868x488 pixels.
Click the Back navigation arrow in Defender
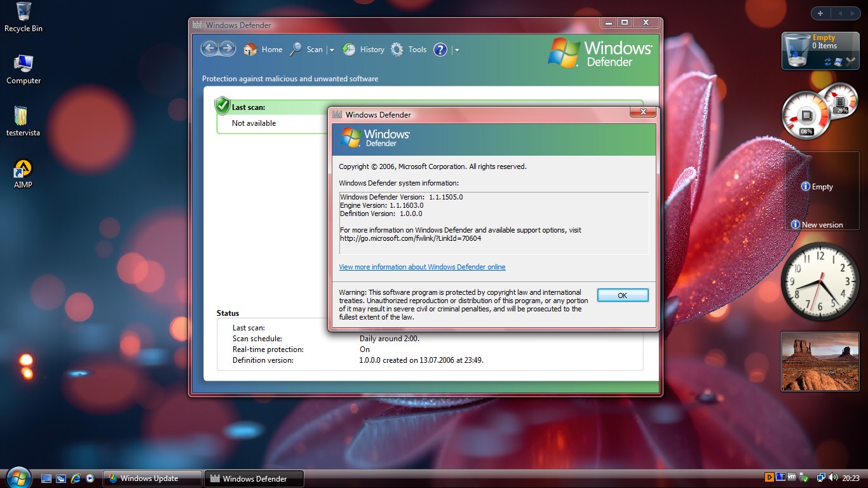click(x=210, y=49)
